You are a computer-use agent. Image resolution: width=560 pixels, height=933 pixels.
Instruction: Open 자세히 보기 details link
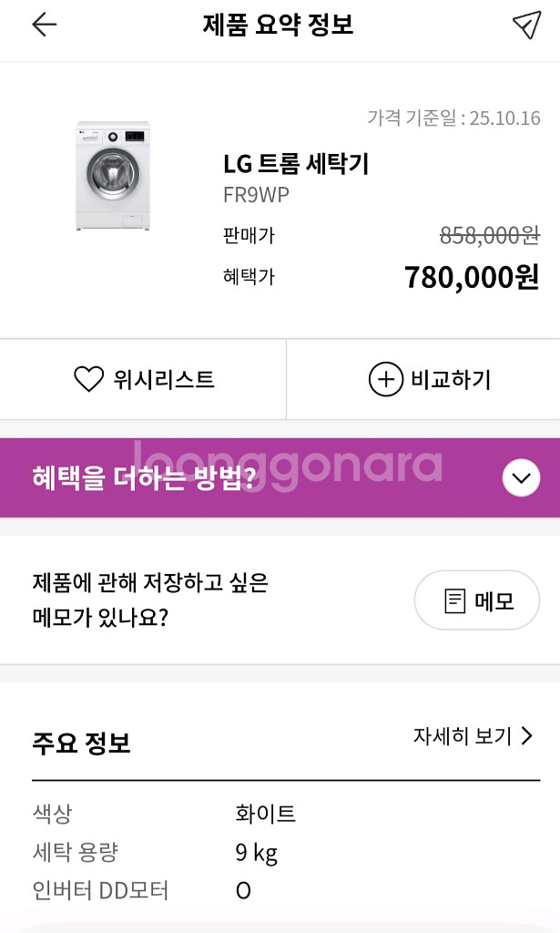pyautogui.click(x=463, y=736)
